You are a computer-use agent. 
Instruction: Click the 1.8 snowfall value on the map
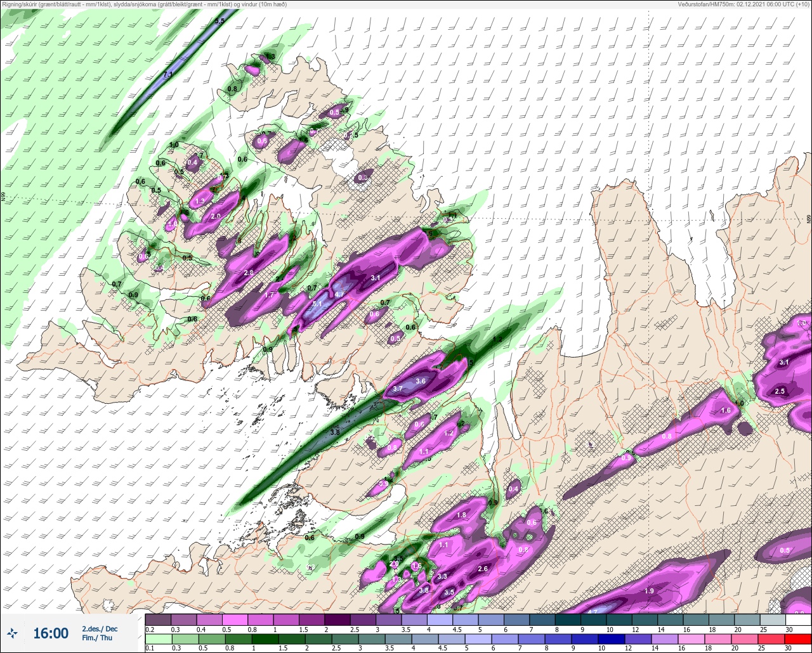click(462, 515)
